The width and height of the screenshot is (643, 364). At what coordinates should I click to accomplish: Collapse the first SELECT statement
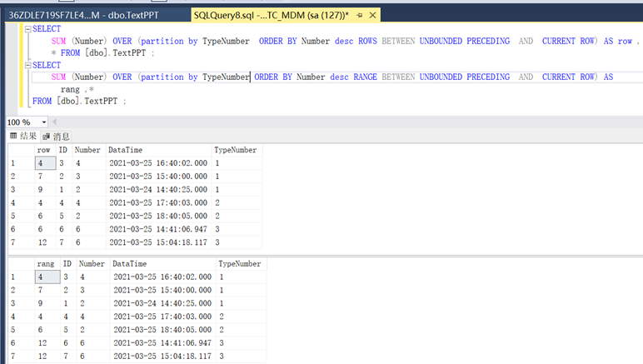(27, 28)
